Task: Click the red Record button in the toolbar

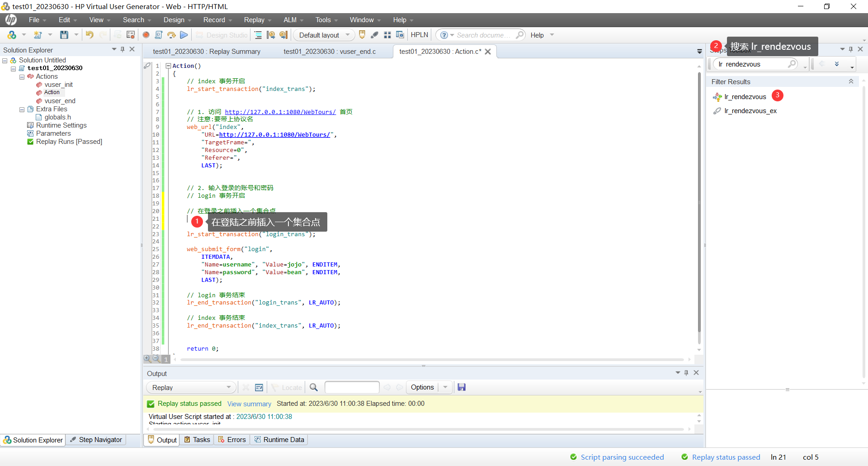Action: 146,35
